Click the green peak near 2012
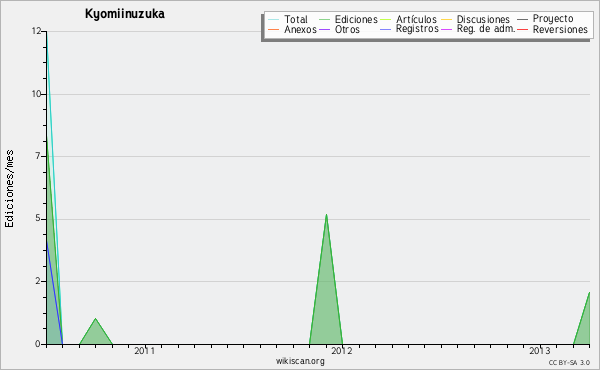Screen dimensions: 600x370 tap(326, 291)
